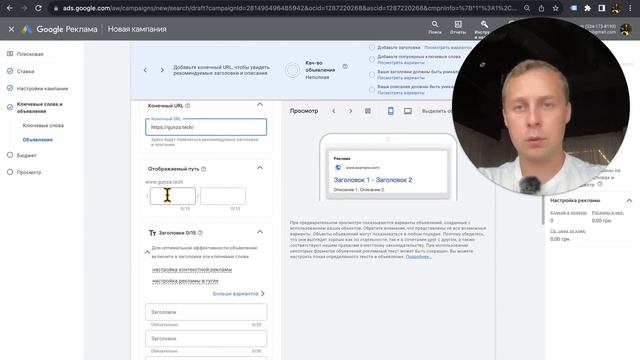Switch preview to desktop device
Viewport: 640px width, 360px height.
click(x=408, y=111)
